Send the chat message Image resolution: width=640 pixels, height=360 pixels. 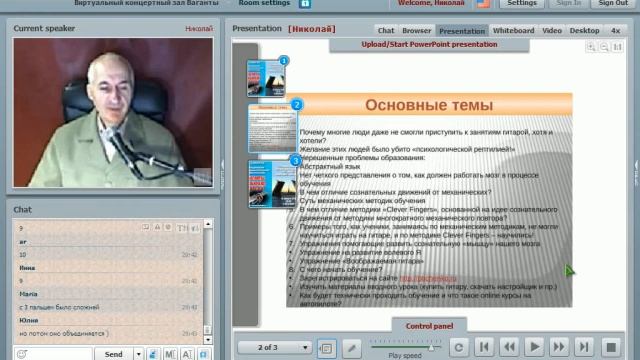(113, 354)
